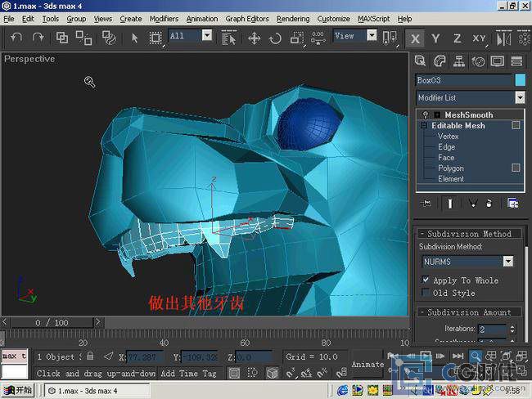Open the Display command panel tab
Image resolution: width=532 pixels, height=399 pixels.
498,61
